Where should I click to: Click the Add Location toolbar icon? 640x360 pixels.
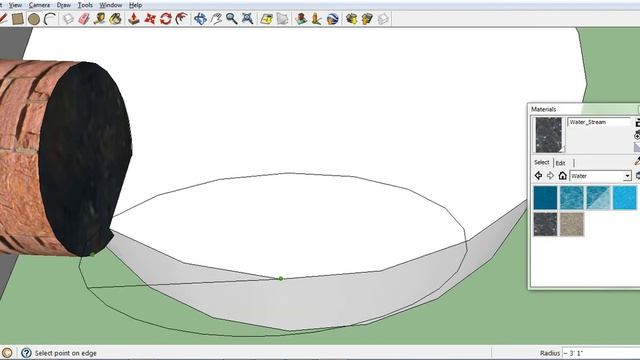pos(267,19)
